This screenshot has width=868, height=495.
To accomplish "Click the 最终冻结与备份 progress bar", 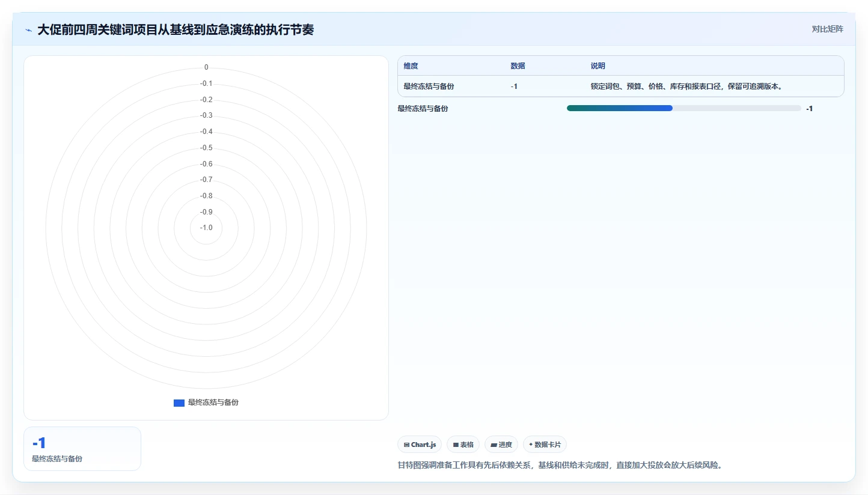I will coord(683,108).
